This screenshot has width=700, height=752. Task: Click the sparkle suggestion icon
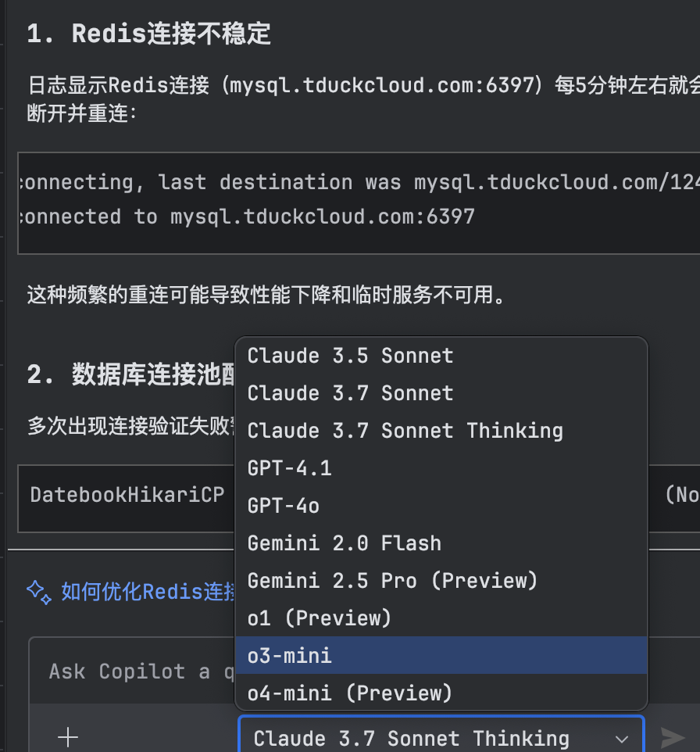tap(39, 593)
